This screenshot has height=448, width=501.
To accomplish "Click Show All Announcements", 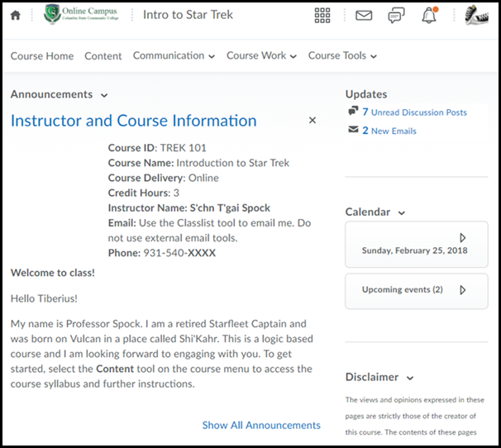I will coord(261,425).
